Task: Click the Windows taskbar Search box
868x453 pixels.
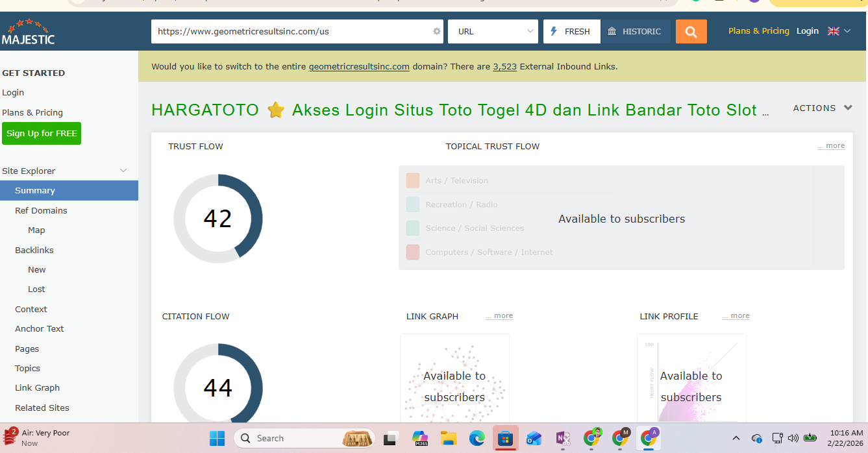Action: [304, 438]
